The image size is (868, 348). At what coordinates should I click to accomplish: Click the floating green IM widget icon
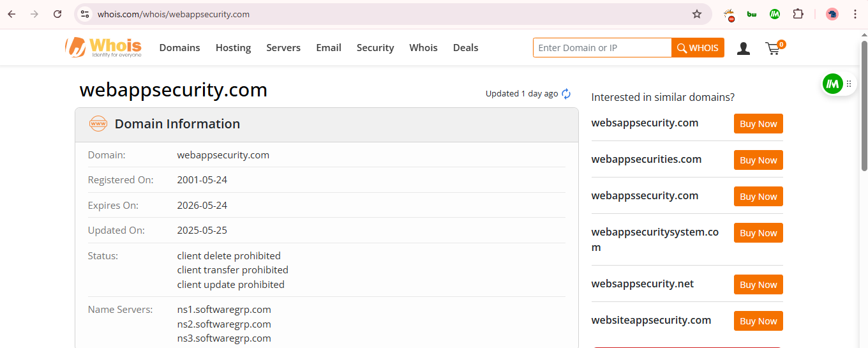point(832,84)
